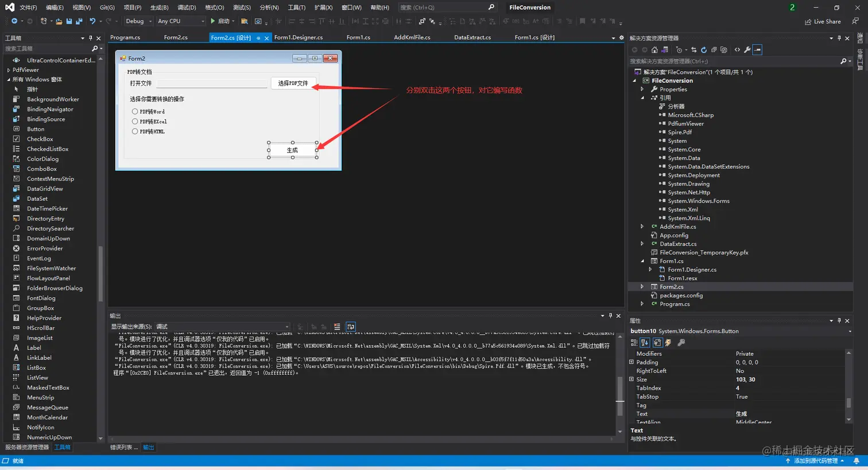Expand the Form2.cs node in Solution Explorer
Viewport: 868px width, 470px height.
(x=642, y=286)
